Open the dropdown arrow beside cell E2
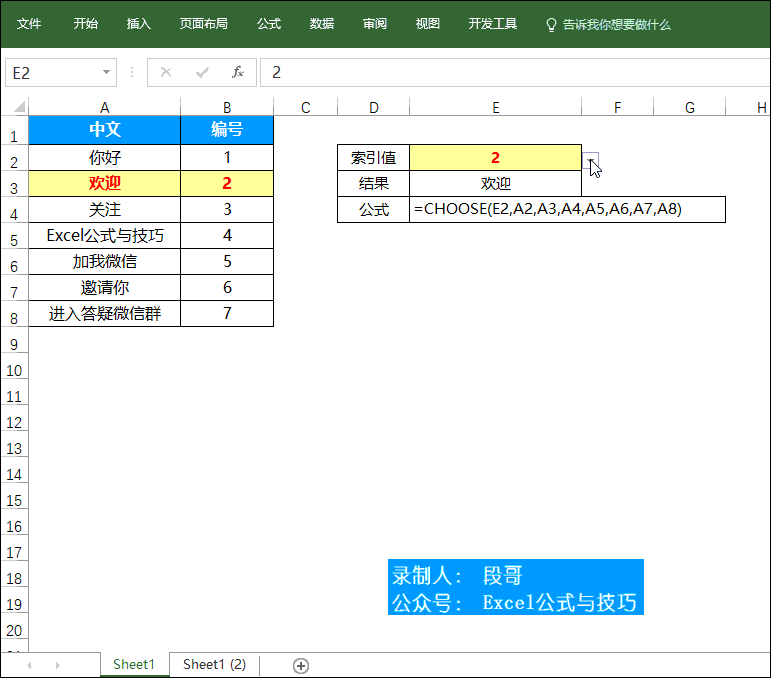The image size is (771, 678). point(591,159)
